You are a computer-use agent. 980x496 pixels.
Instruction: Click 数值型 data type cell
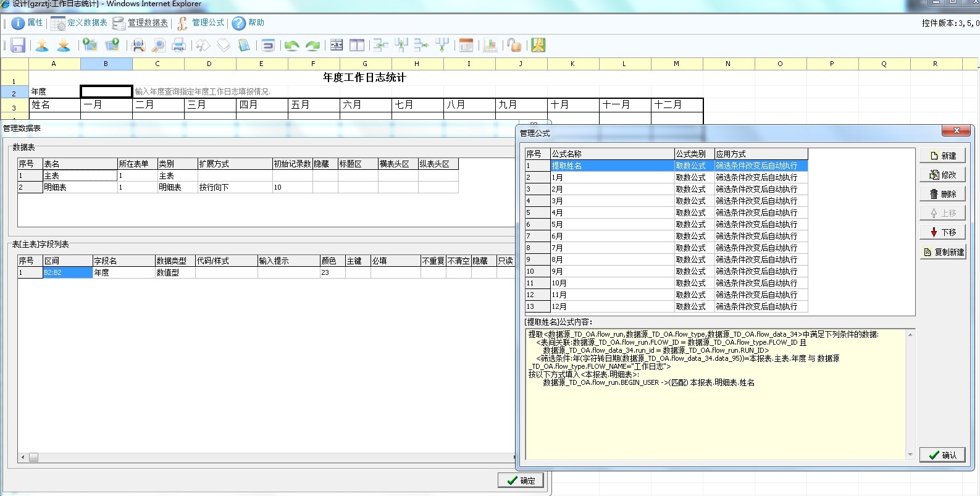[175, 272]
